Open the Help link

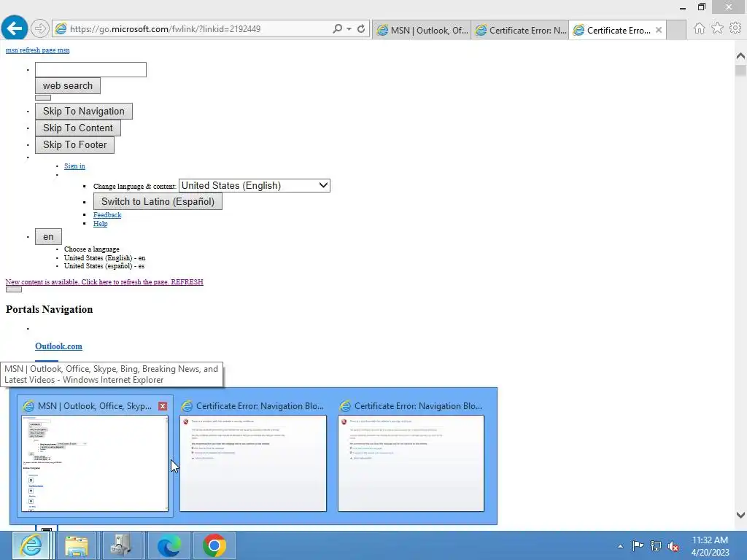(x=100, y=223)
